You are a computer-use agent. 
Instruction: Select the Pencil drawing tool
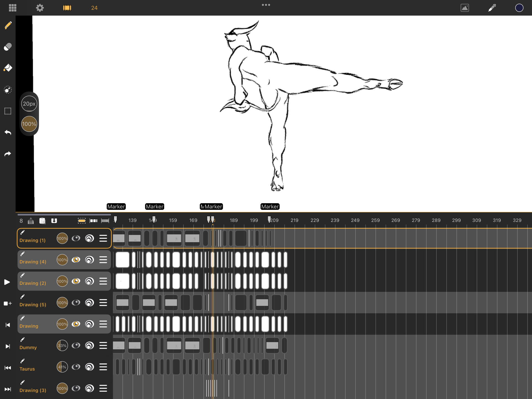[x=7, y=25]
